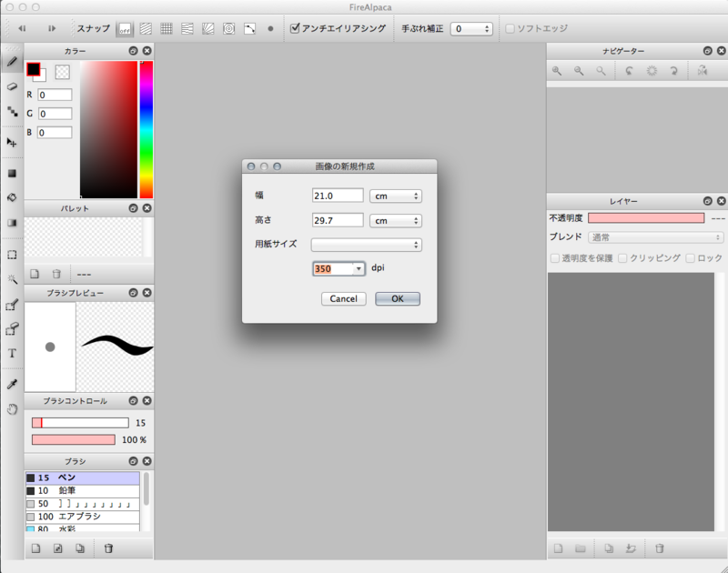Adjust the layer opacity slider
Image resolution: width=728 pixels, height=573 pixels.
point(646,218)
